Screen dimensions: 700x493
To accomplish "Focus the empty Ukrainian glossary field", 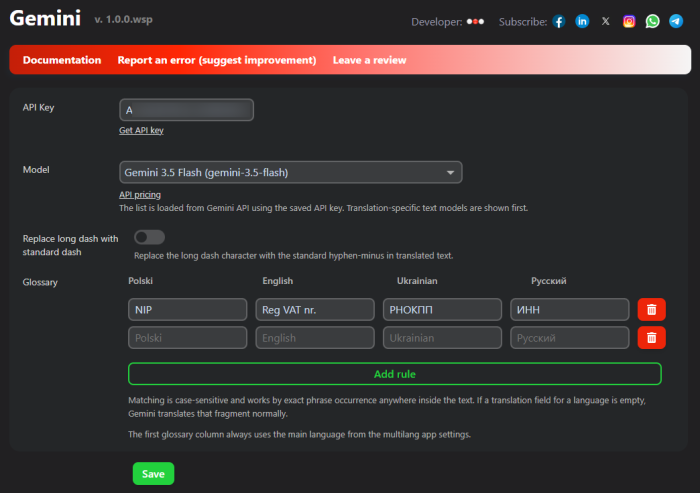I will 442,338.
